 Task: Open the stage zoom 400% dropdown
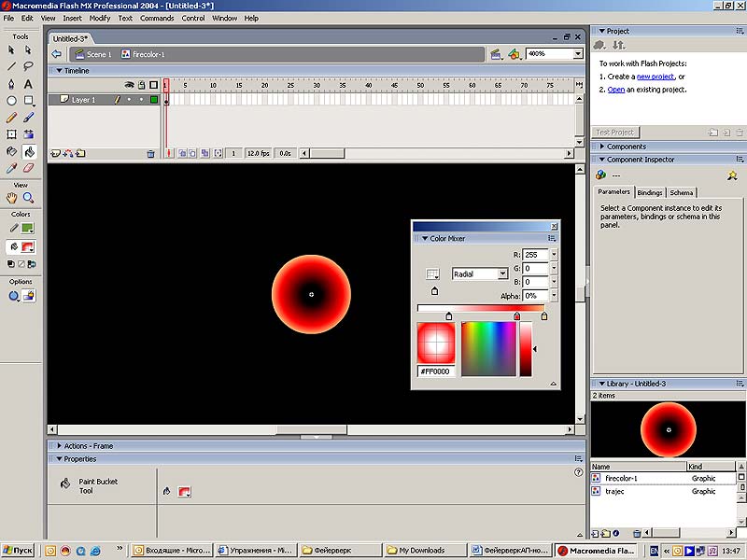[578, 54]
